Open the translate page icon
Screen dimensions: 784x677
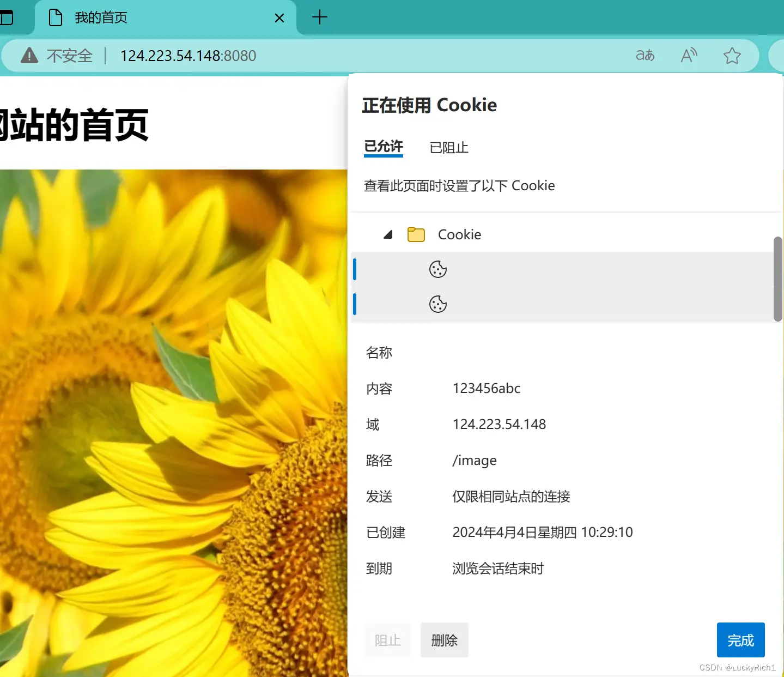[645, 55]
